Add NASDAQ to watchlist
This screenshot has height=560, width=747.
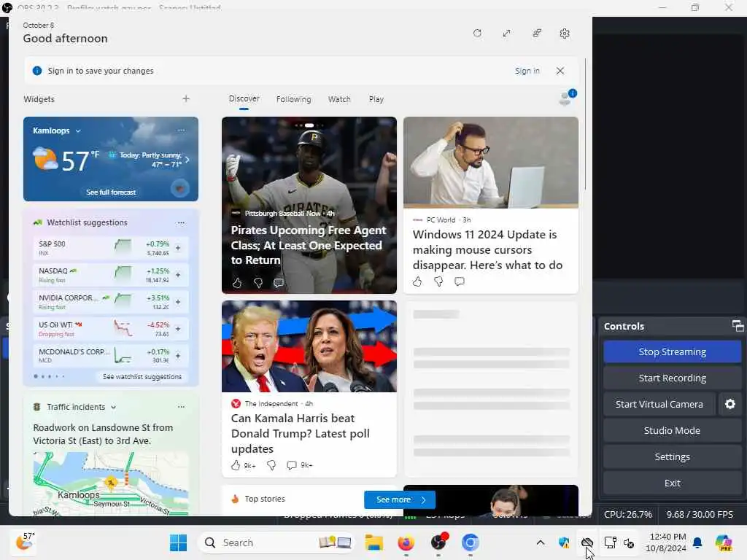[x=178, y=275]
